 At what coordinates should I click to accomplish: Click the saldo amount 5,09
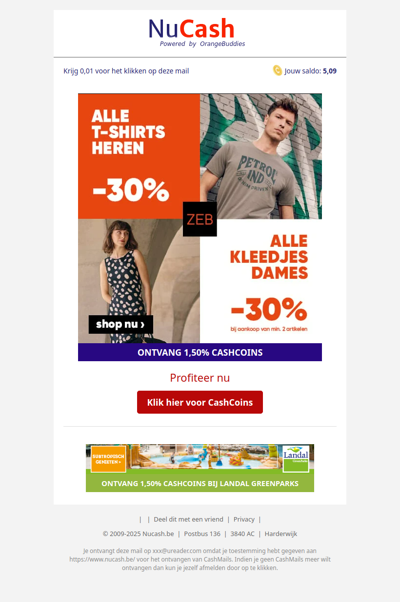(330, 71)
